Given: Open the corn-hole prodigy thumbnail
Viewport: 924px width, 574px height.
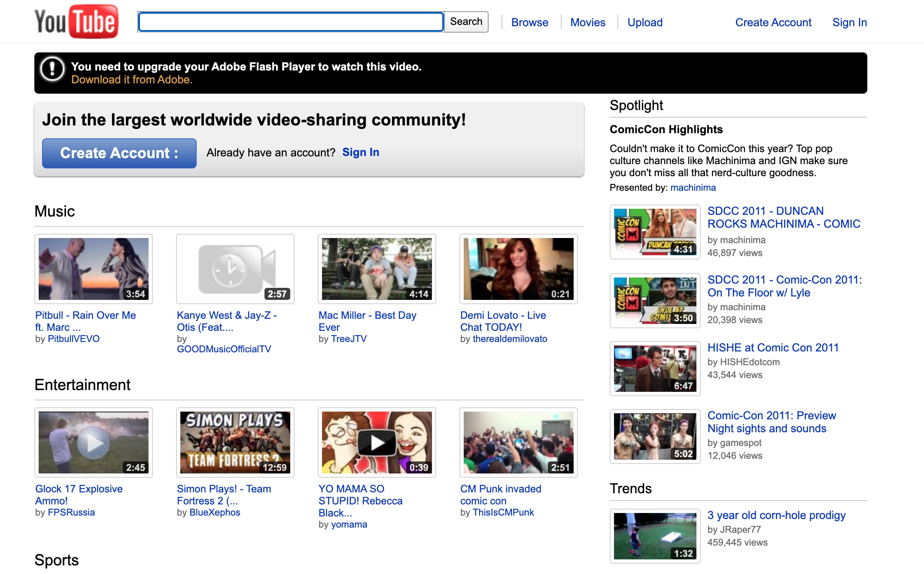Looking at the screenshot, I should 655,536.
